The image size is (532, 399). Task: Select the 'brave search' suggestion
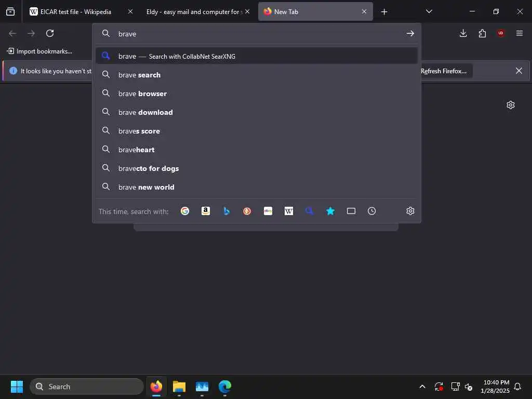point(257,75)
